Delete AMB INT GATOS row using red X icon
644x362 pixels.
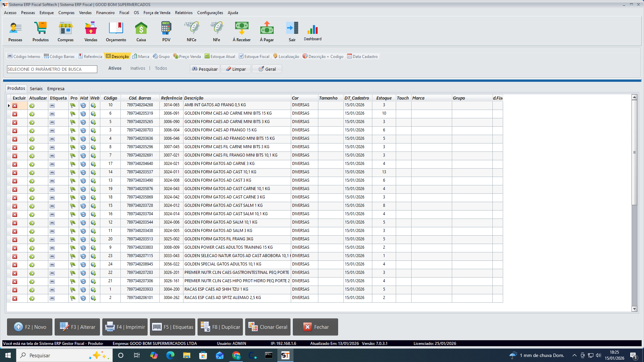(15, 105)
